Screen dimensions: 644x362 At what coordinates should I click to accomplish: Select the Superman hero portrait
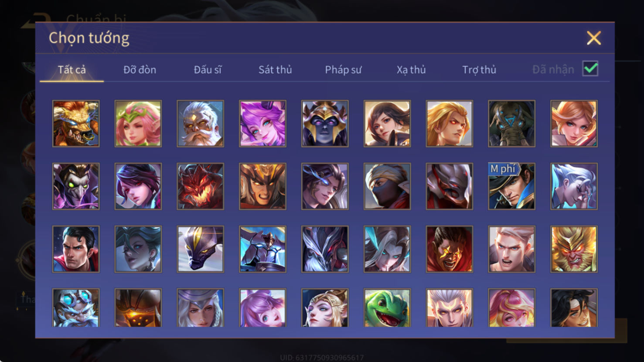click(76, 249)
